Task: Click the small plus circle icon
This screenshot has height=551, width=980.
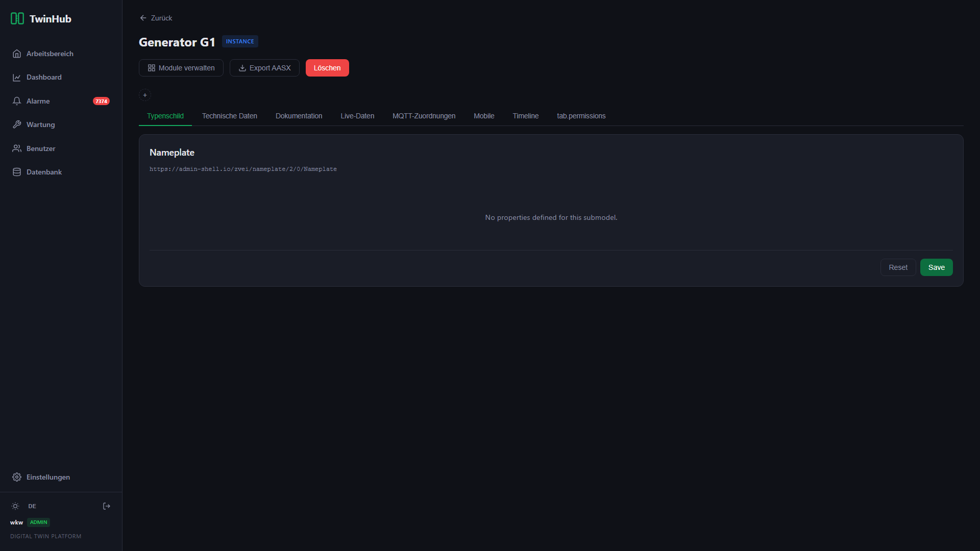Action: 145,95
